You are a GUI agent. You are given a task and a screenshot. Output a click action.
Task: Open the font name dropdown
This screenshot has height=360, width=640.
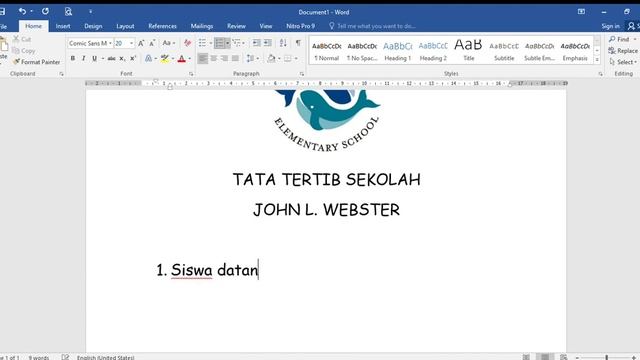click(x=110, y=43)
